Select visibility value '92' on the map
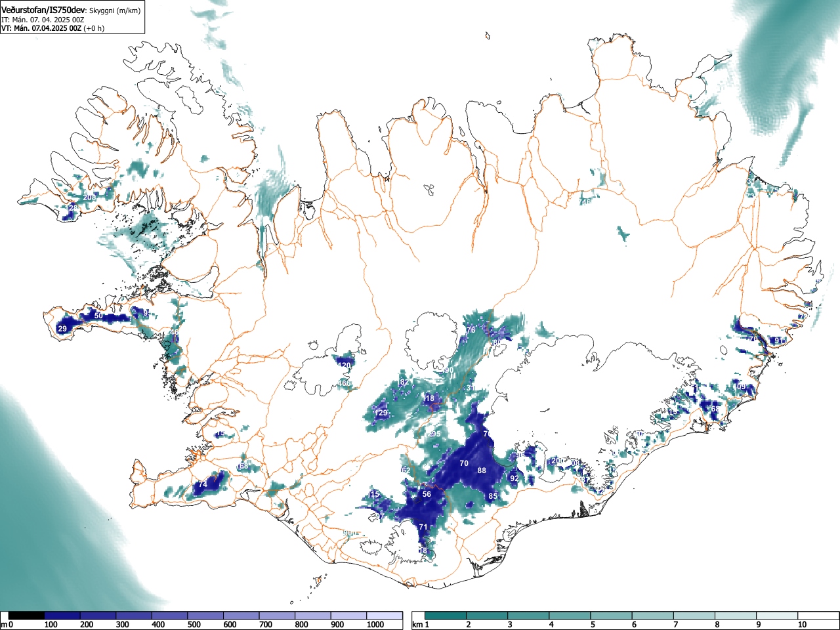 coord(514,478)
